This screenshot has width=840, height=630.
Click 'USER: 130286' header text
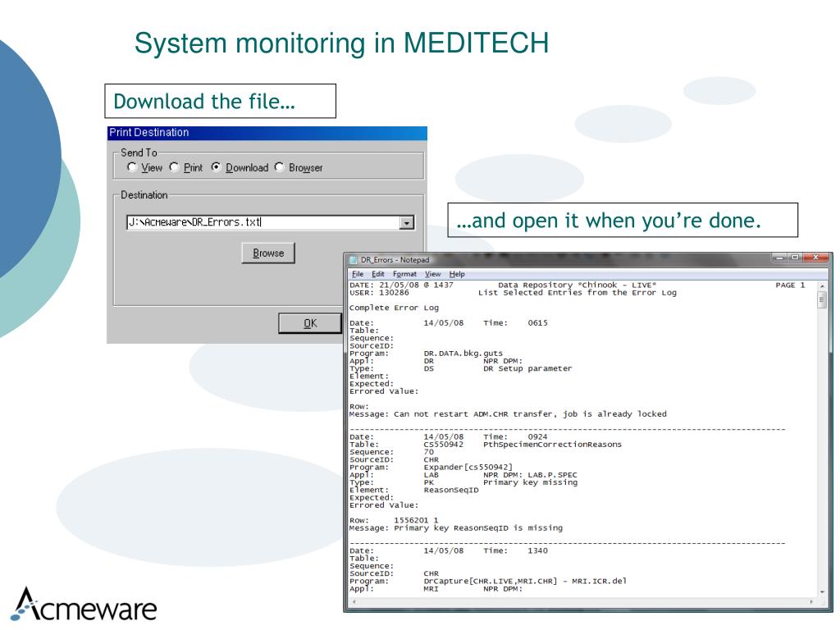379,293
